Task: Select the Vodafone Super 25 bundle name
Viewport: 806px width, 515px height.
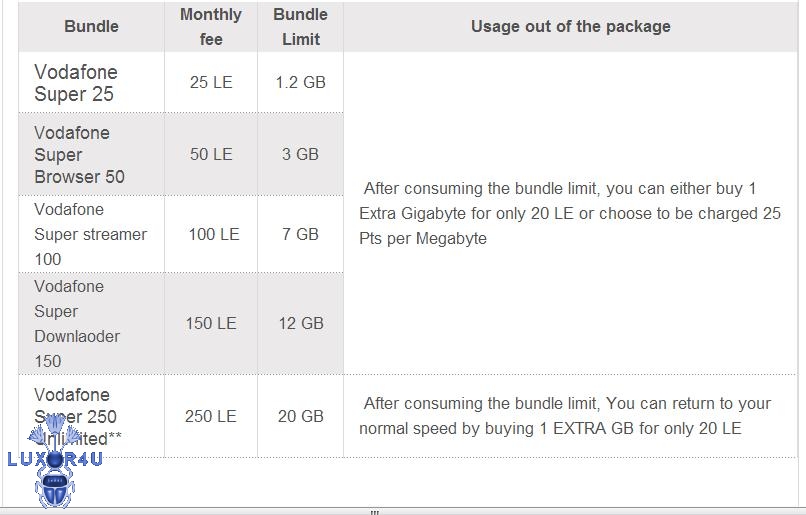Action: (x=76, y=83)
